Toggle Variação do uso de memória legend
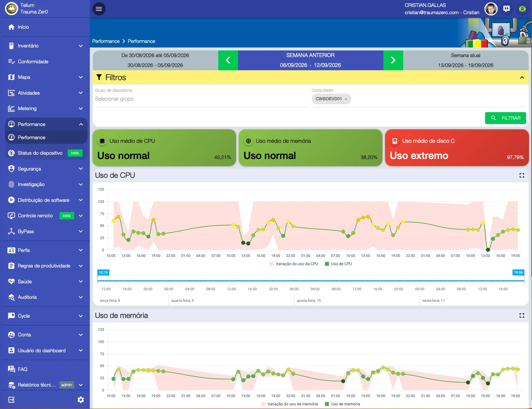532x409 pixels. pyautogui.click(x=289, y=404)
